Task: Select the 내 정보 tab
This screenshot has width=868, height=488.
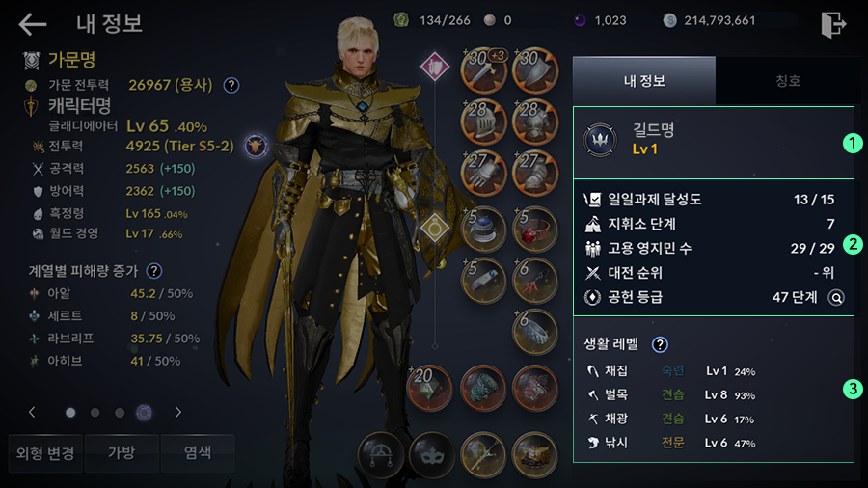Action: click(644, 81)
